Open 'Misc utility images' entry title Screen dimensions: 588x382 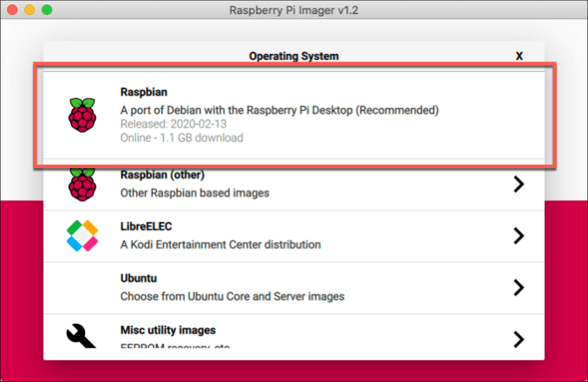click(x=168, y=330)
